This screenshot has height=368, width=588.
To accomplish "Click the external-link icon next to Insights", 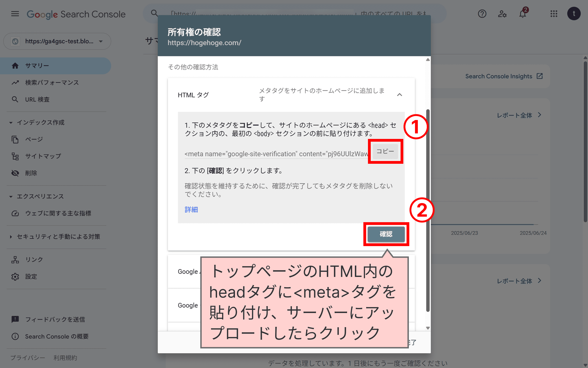I will coord(540,76).
